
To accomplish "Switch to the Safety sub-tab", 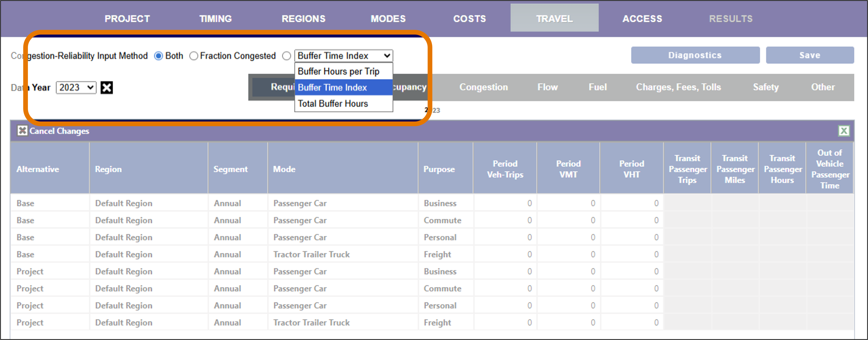I will click(766, 87).
